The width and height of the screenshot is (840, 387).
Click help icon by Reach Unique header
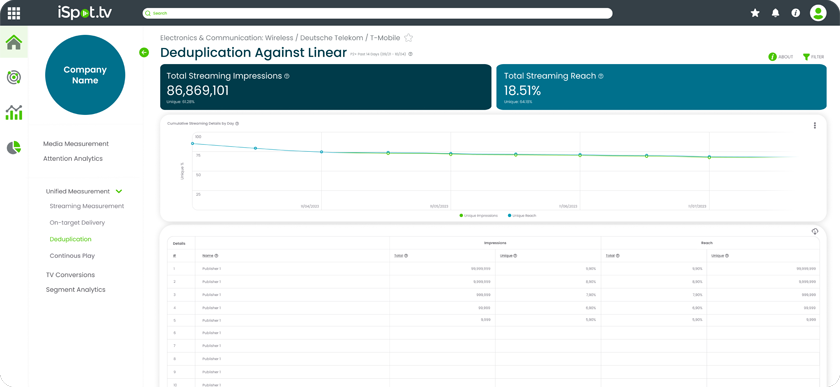point(727,256)
